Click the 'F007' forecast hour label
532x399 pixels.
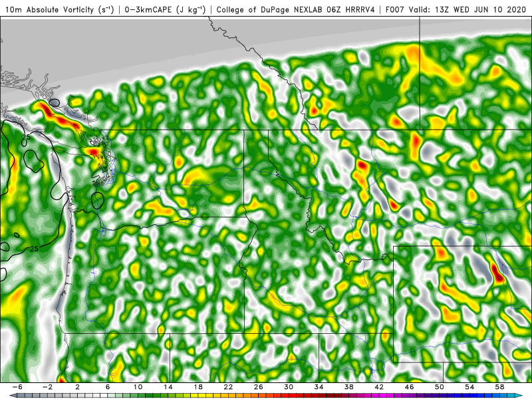(395, 9)
